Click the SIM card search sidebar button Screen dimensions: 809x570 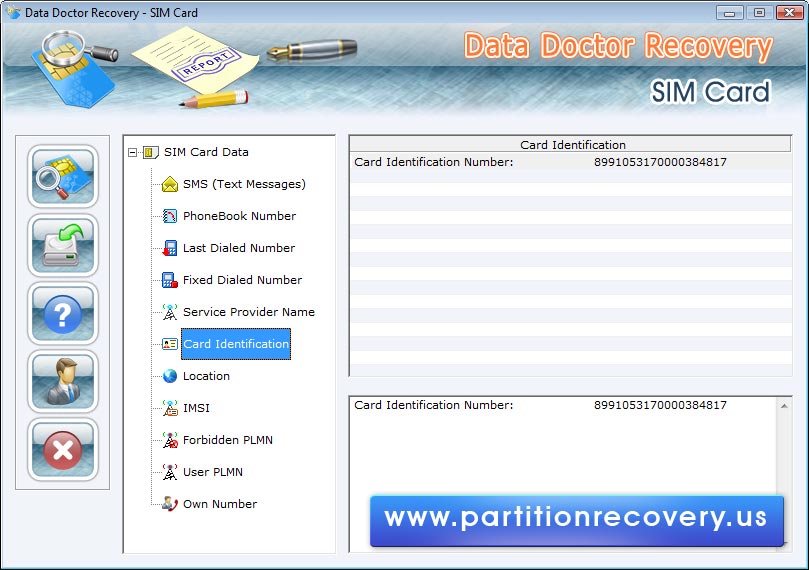[x=62, y=176]
